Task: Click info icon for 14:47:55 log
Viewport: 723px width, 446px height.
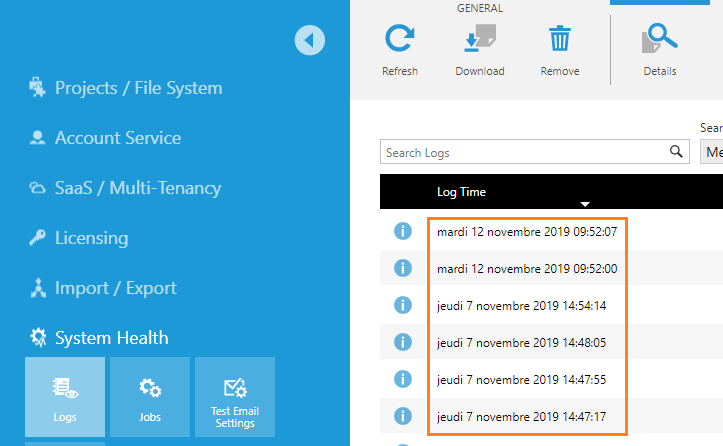Action: pyautogui.click(x=403, y=379)
